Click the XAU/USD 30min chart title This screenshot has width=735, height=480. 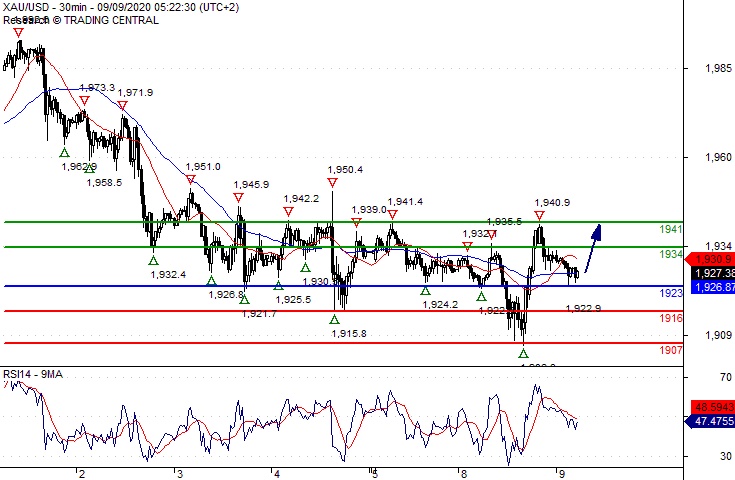[121, 8]
